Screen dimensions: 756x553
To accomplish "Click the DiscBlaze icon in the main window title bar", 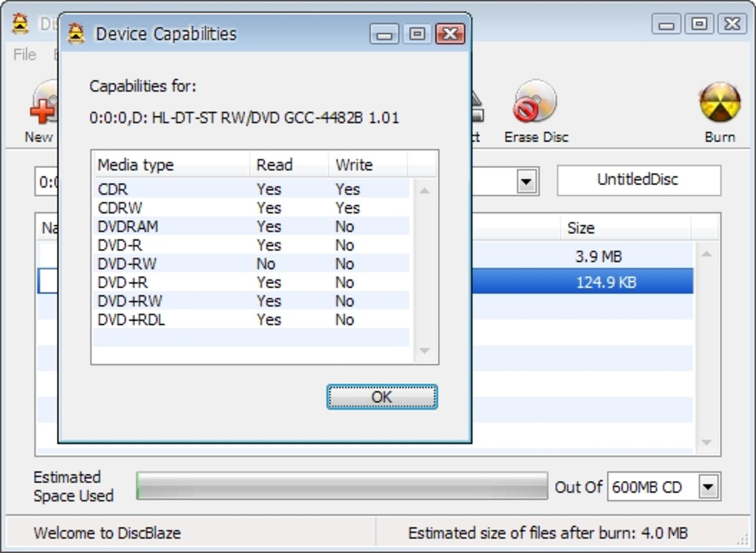I will click(x=20, y=24).
